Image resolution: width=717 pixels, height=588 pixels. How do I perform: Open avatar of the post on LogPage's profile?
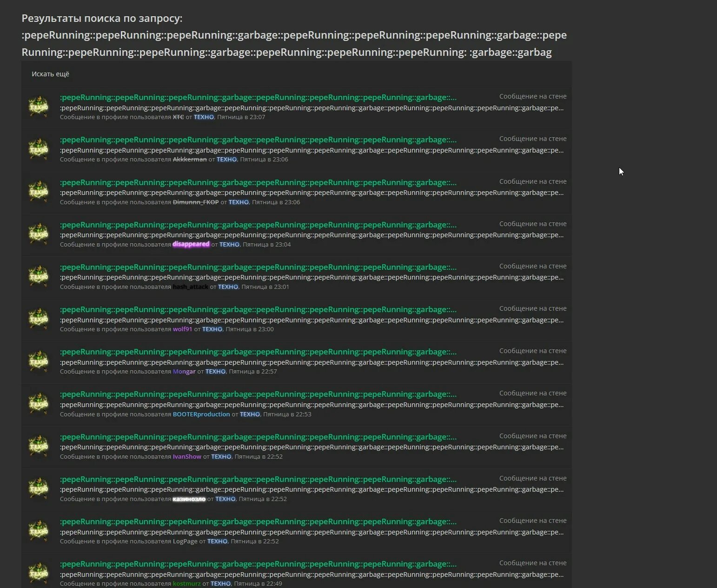[x=39, y=531]
